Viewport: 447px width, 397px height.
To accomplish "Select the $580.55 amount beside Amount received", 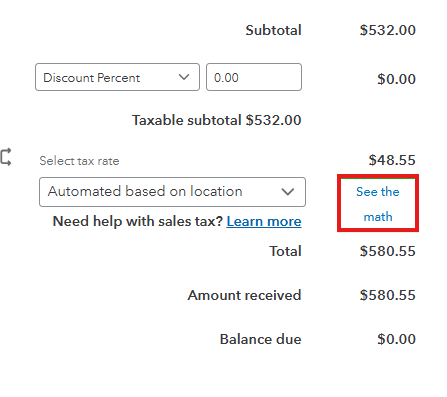I will pos(388,295).
